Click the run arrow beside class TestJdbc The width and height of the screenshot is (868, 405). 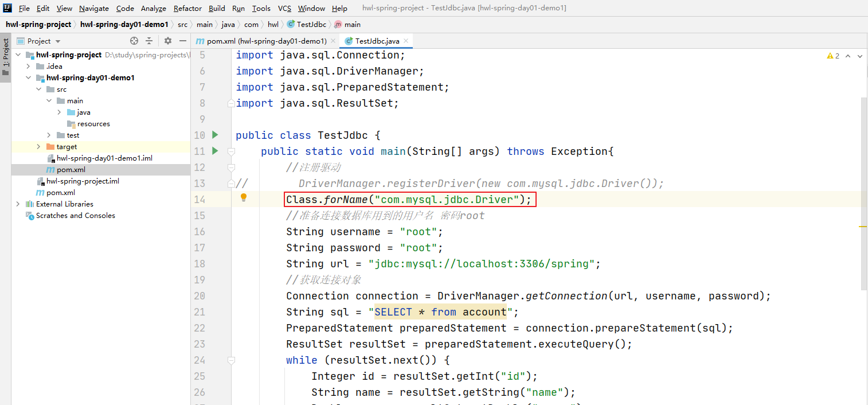pos(215,135)
